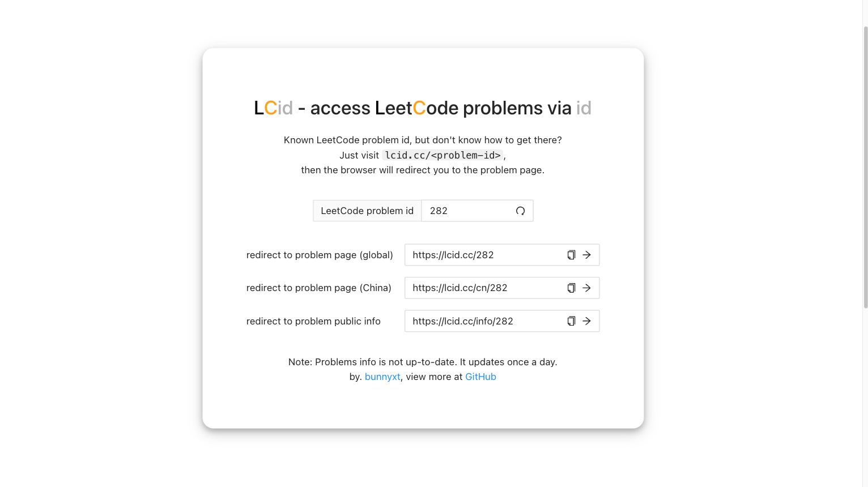868x487 pixels.
Task: Open the bunnyxt author link
Action: pyautogui.click(x=382, y=377)
